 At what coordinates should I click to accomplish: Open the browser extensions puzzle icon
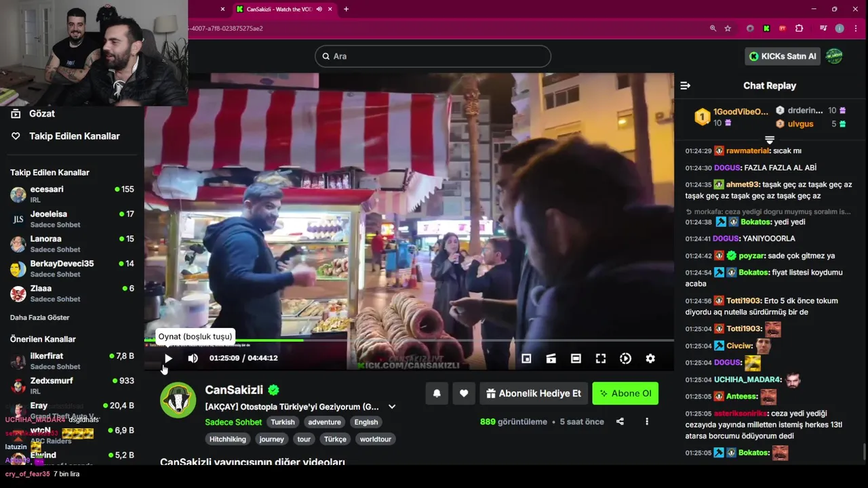coord(799,28)
